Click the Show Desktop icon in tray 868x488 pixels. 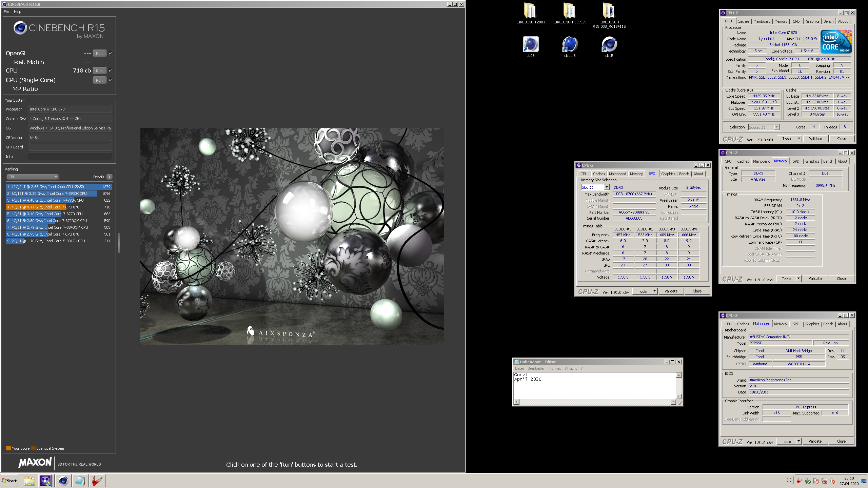click(864, 481)
